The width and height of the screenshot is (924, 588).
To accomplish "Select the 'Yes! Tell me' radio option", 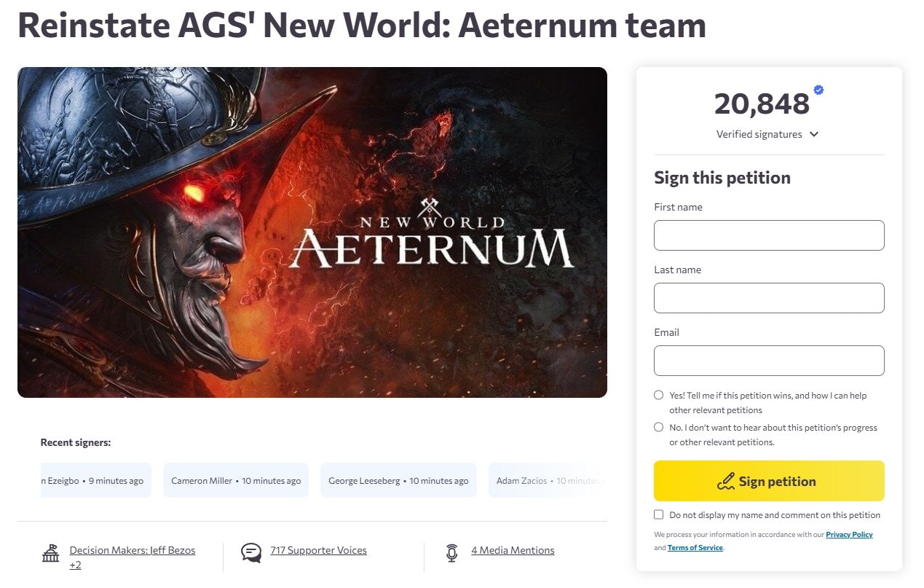I will pos(659,395).
